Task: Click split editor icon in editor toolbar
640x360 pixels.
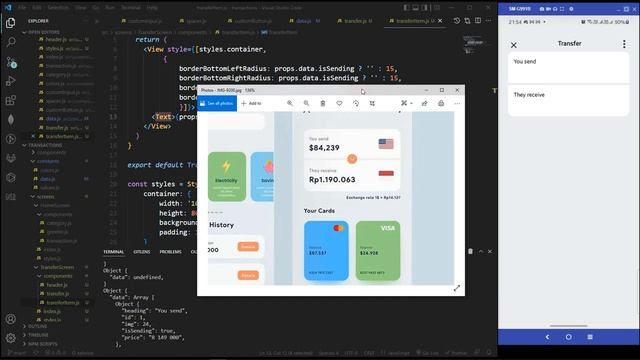Action: pos(478,21)
